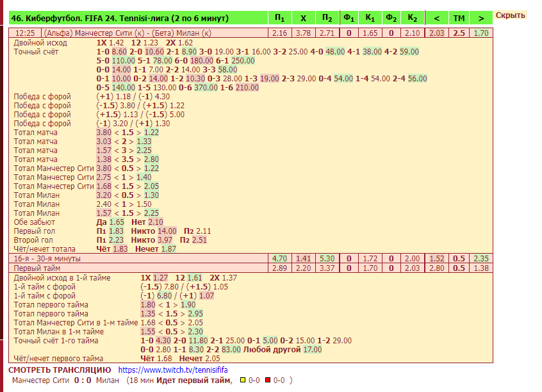
Task: Select draw X main odds 3.78
Action: tap(303, 33)
